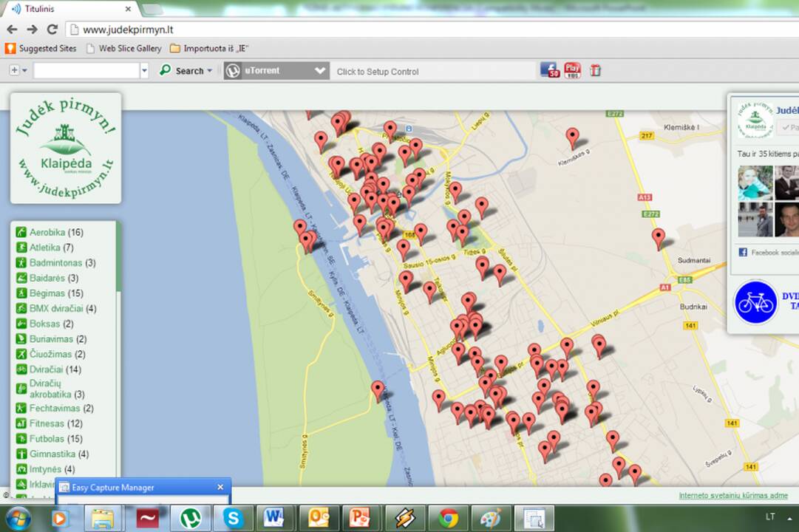Click the toolbar search text field

(86, 70)
